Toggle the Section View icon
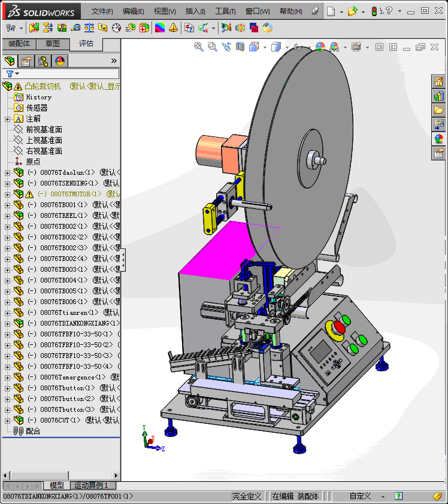 click(240, 47)
